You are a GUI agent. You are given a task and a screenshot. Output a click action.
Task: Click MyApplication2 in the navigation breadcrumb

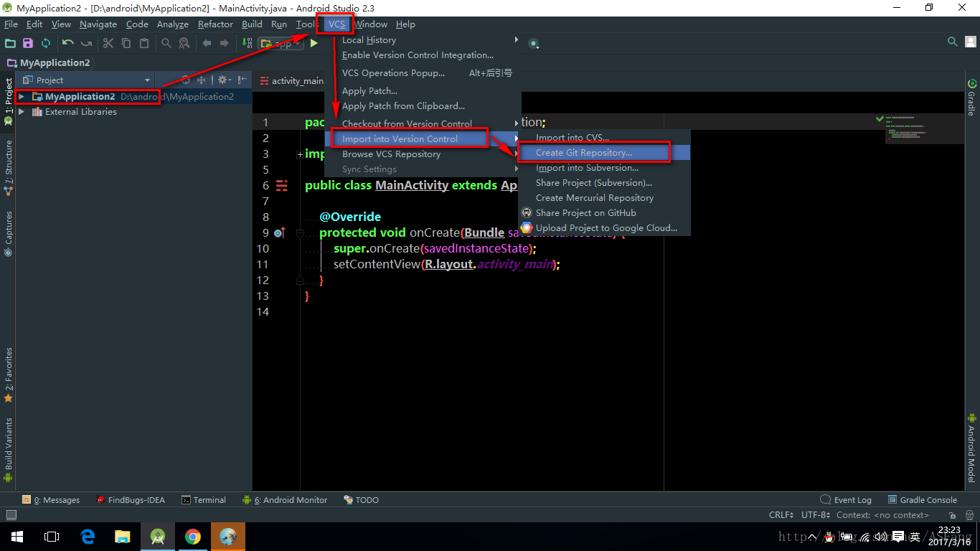47,63
